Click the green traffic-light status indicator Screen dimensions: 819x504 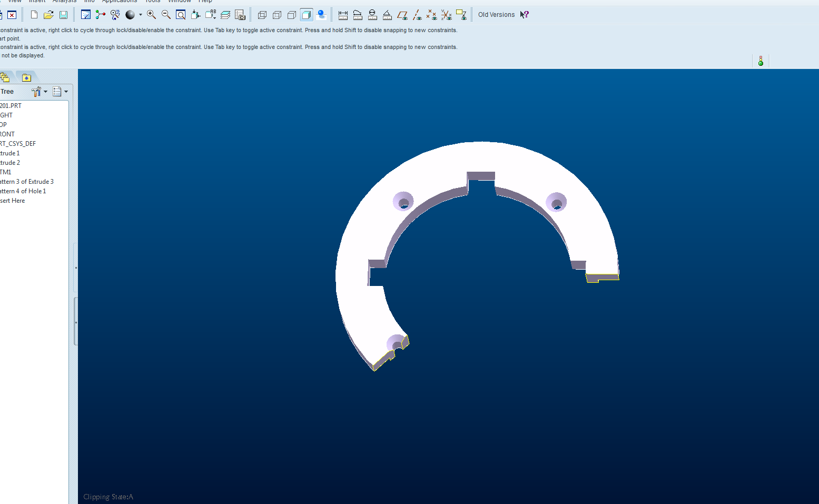(x=761, y=61)
